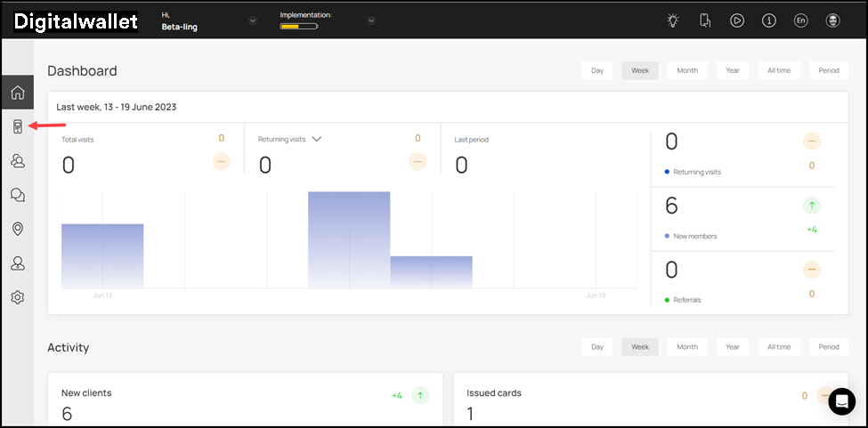Click the info circle icon
The width and height of the screenshot is (868, 428).
[x=768, y=20]
